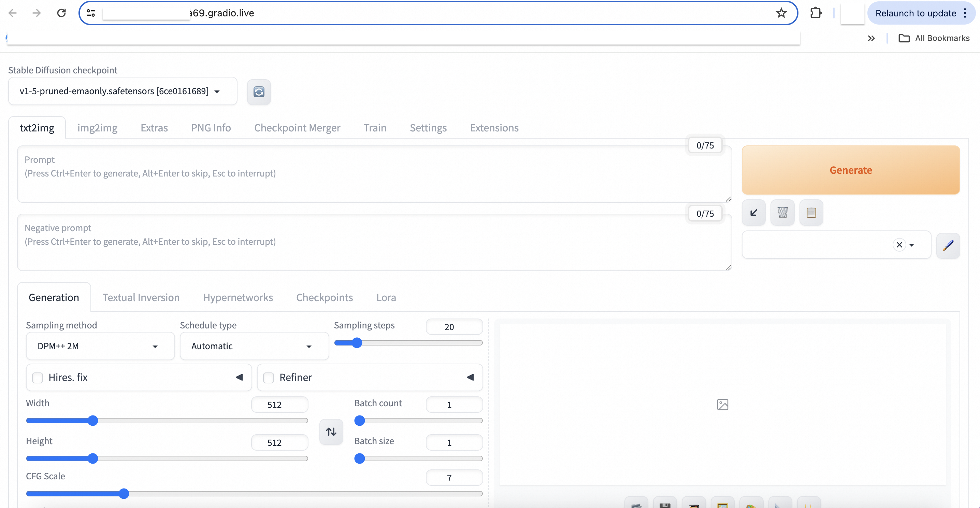Open the browser extensions puzzle icon

816,13
